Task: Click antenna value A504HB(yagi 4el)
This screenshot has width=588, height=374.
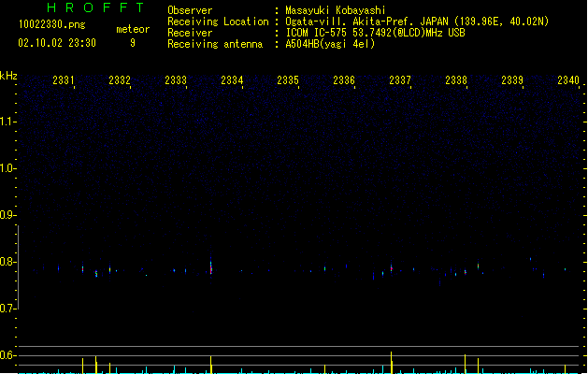Action: coord(330,44)
